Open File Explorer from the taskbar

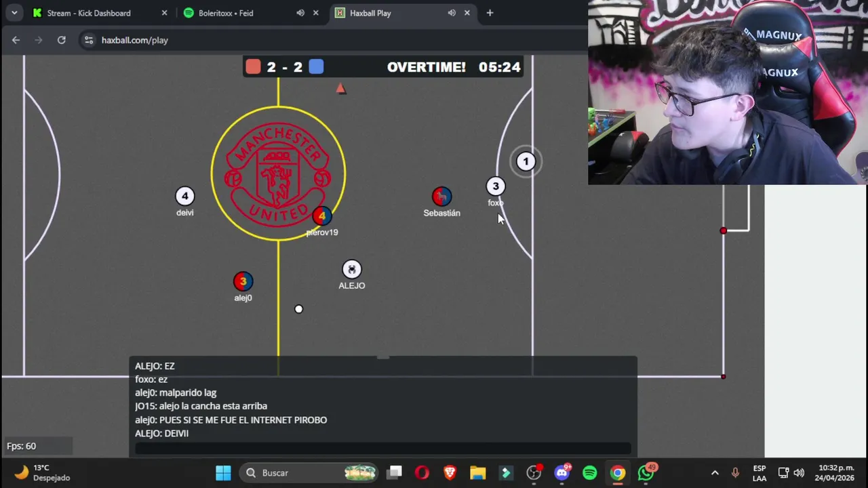(477, 472)
